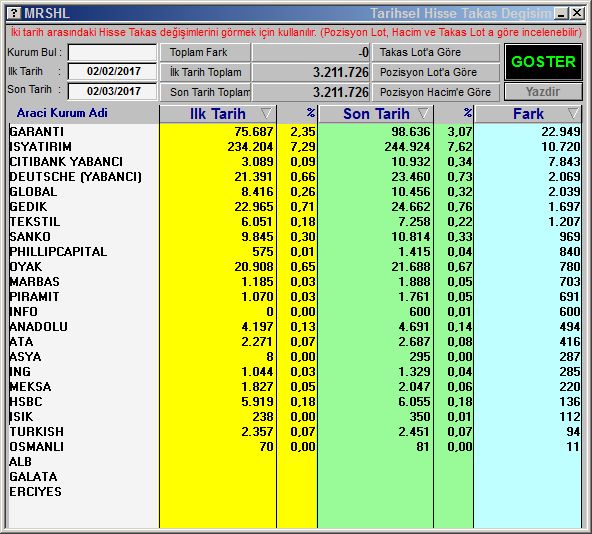
Task: Click the GOSTER button
Action: tap(543, 62)
